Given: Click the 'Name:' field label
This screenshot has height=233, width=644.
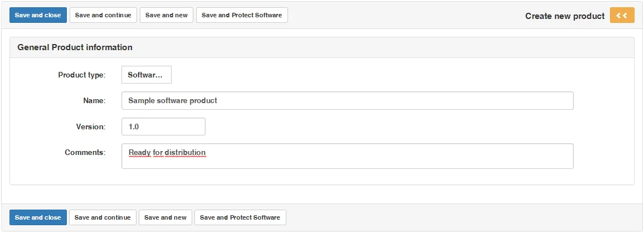Looking at the screenshot, I should pyautogui.click(x=94, y=101).
